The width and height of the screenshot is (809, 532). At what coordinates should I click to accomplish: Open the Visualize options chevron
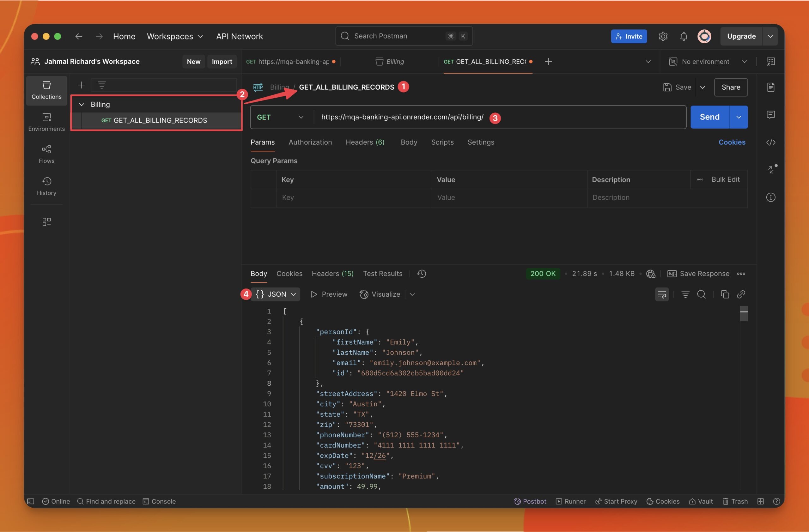(x=412, y=294)
